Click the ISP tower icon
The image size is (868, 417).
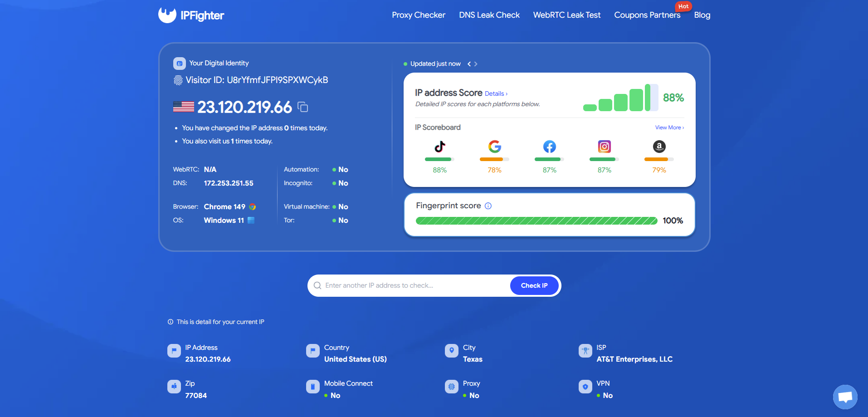point(585,351)
